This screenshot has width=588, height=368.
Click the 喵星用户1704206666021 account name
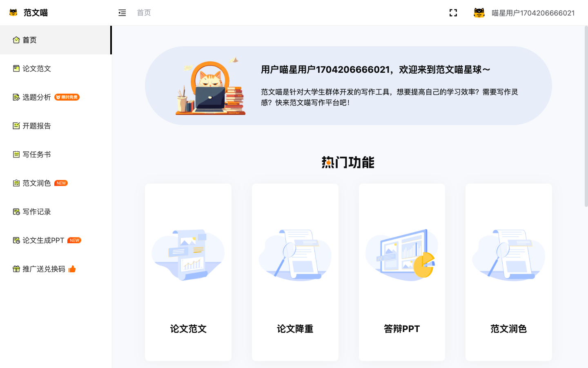pos(533,13)
